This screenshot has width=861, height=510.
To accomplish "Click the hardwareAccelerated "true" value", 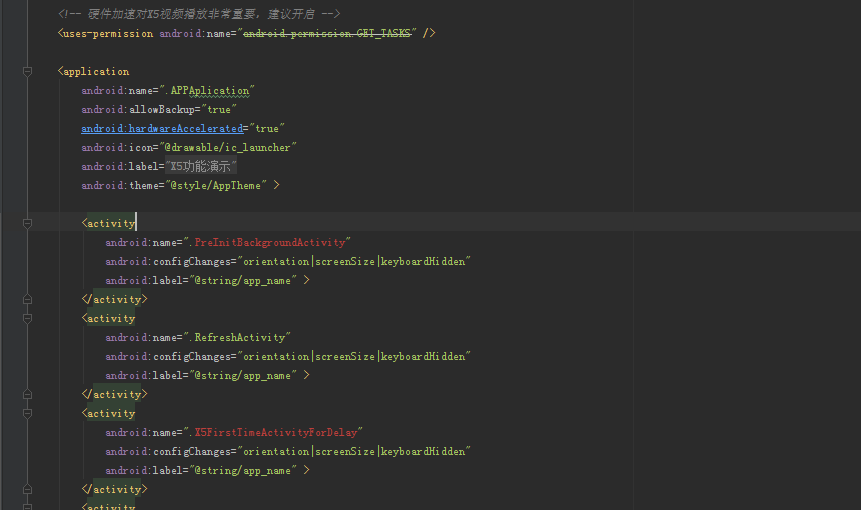I will click(x=267, y=128).
